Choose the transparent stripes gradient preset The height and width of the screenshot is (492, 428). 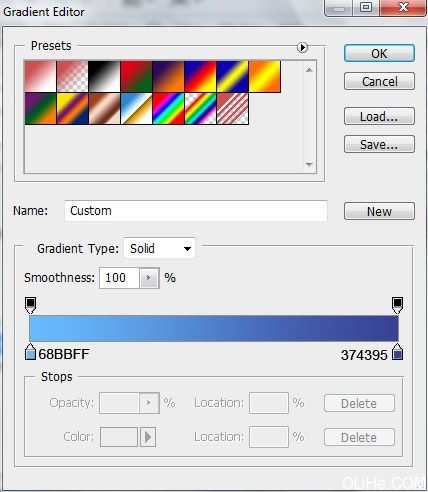(x=232, y=109)
